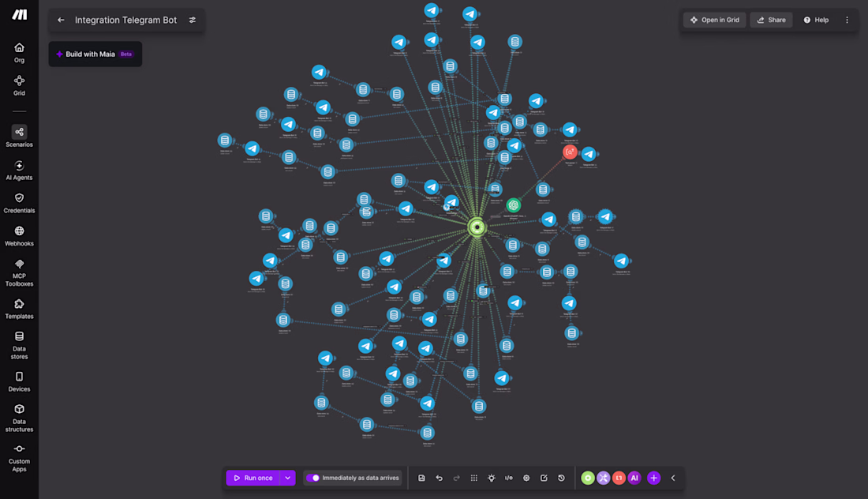Go to Scenarios in the sidebar
Image resolution: width=868 pixels, height=499 pixels.
[x=20, y=137]
